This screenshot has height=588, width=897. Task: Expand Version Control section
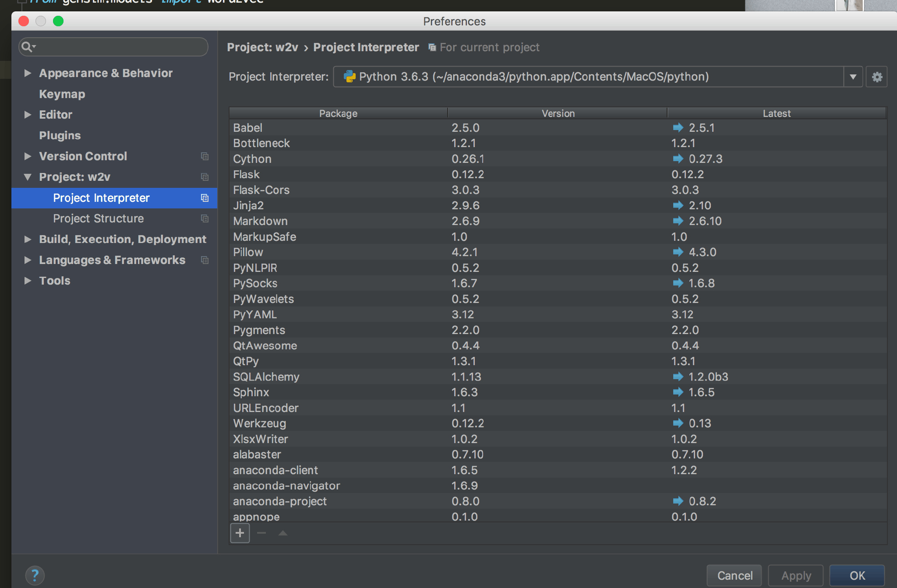tap(28, 156)
